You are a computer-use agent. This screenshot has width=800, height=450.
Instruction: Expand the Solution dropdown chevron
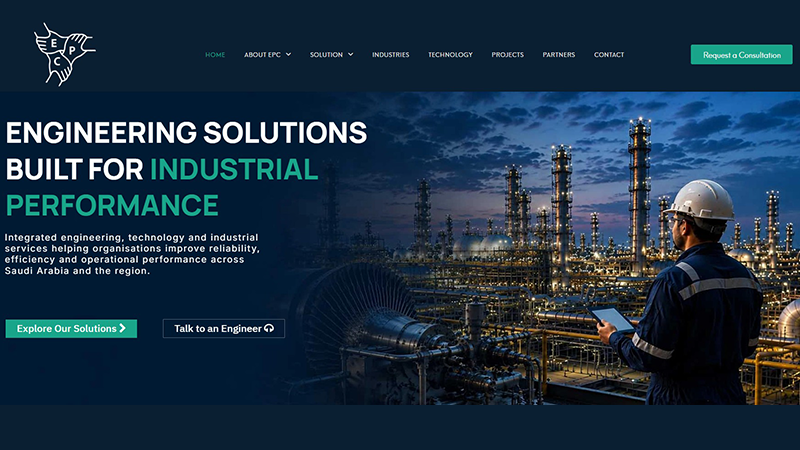[x=351, y=55]
